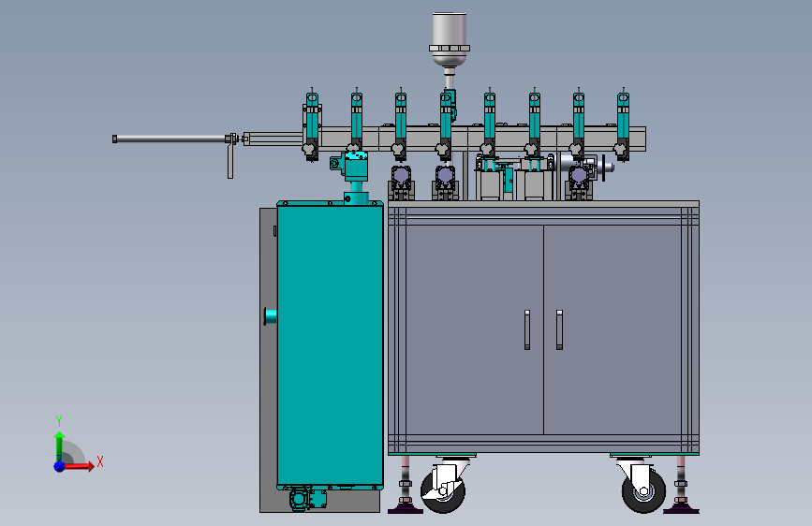Select the teal pipe stub on tank's left side
This screenshot has width=812, height=526.
271,316
